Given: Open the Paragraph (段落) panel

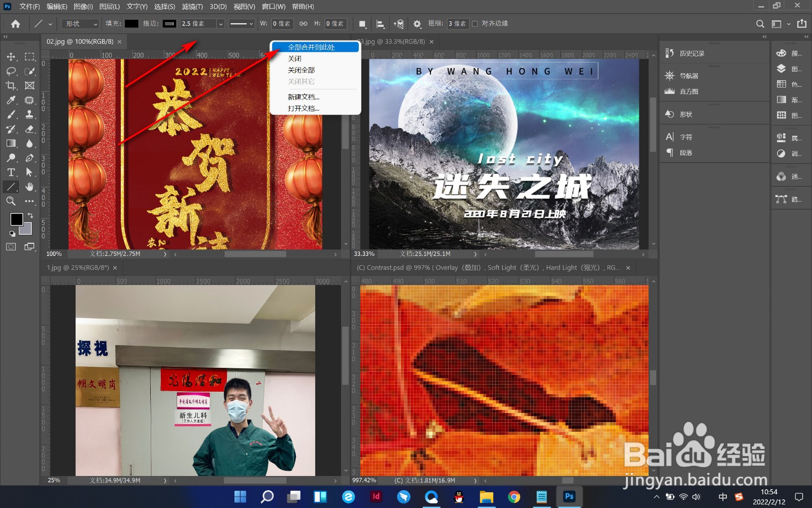Looking at the screenshot, I should (x=679, y=152).
